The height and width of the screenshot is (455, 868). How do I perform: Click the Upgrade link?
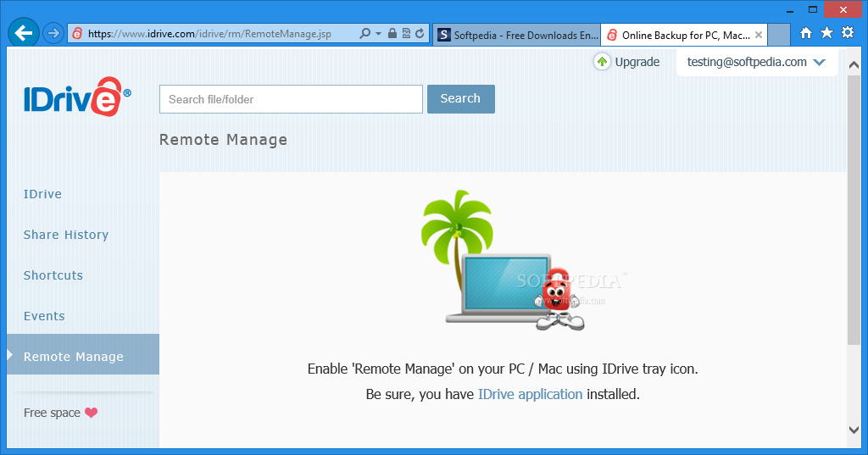click(637, 62)
